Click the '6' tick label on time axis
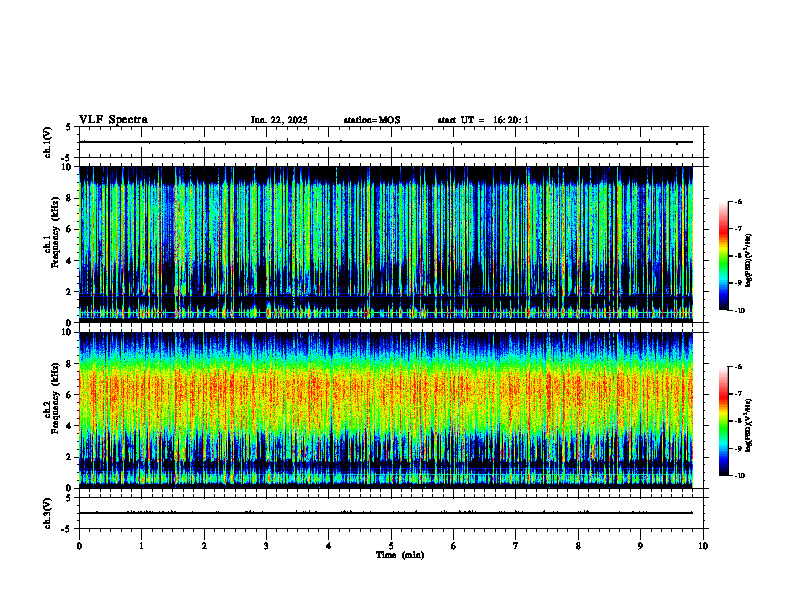Viewport: 792px width, 612px height. tap(454, 546)
